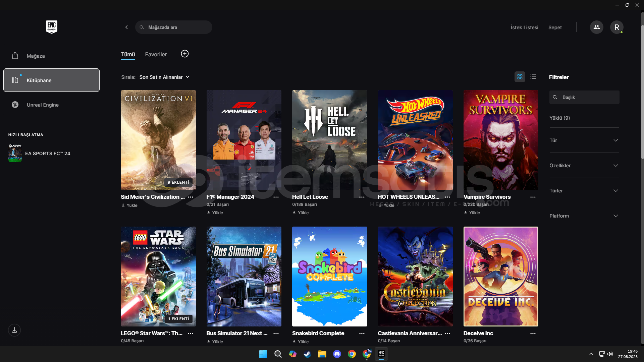Open İstek Listesi link
Screen dimensions: 644x362
pyautogui.click(x=525, y=27)
